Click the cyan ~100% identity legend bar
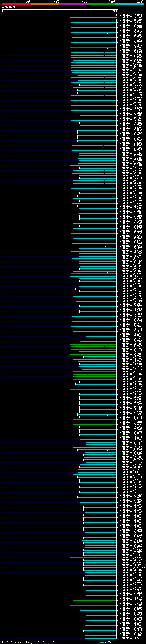Viewport: 146px width, 644px height. [130, 4]
